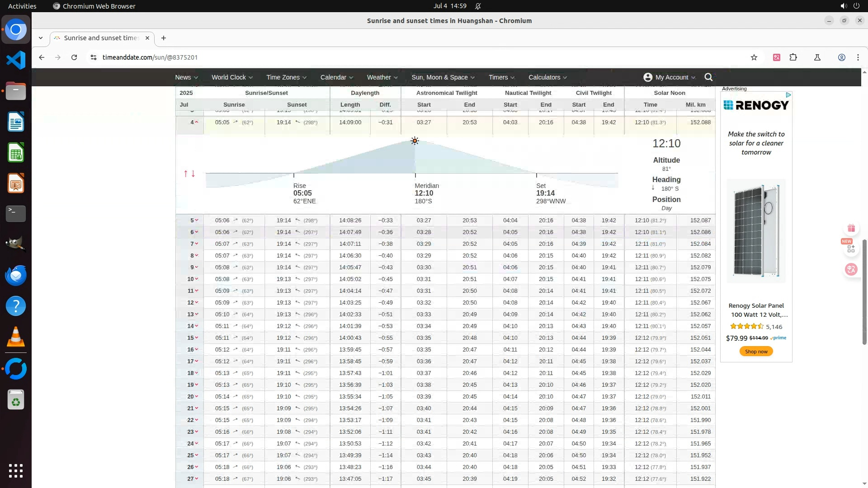Open the My Account dropdown
The height and width of the screenshot is (488, 868).
[x=670, y=77]
